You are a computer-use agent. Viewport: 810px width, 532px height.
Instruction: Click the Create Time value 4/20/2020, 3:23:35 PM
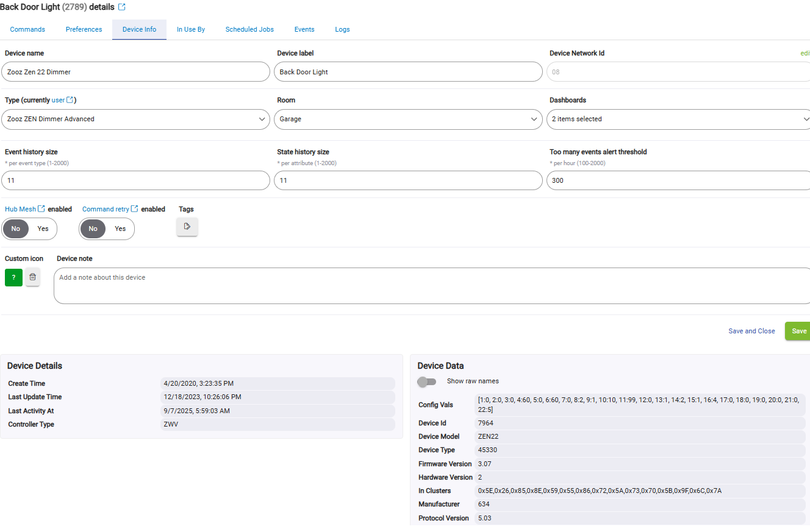[x=278, y=383]
